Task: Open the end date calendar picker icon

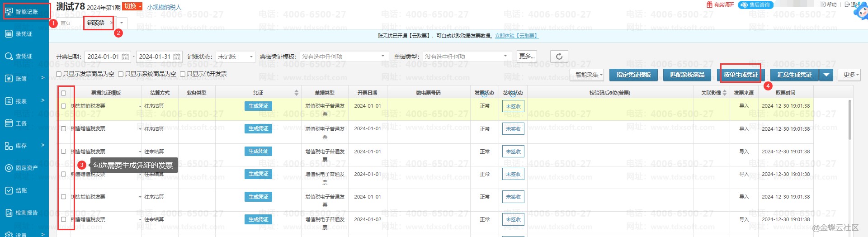Action: point(177,57)
